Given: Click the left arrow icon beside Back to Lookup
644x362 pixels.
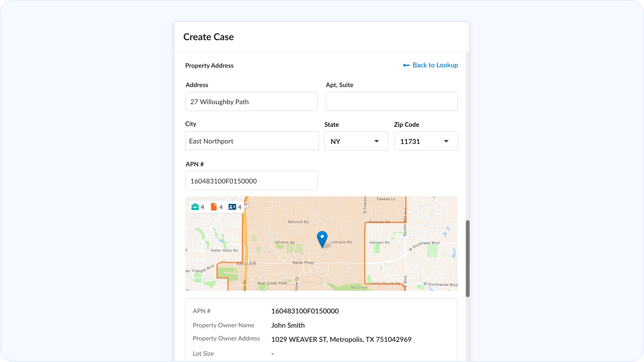Looking at the screenshot, I should 406,66.
